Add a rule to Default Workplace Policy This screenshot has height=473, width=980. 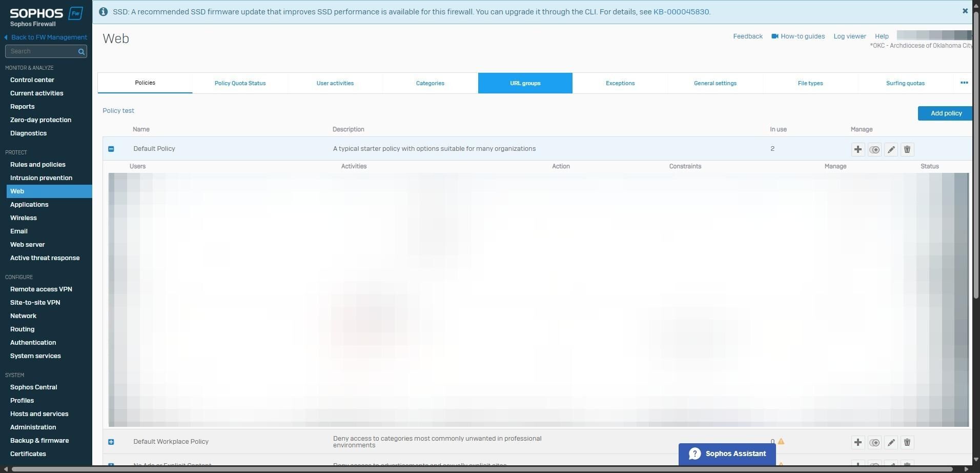click(x=858, y=442)
